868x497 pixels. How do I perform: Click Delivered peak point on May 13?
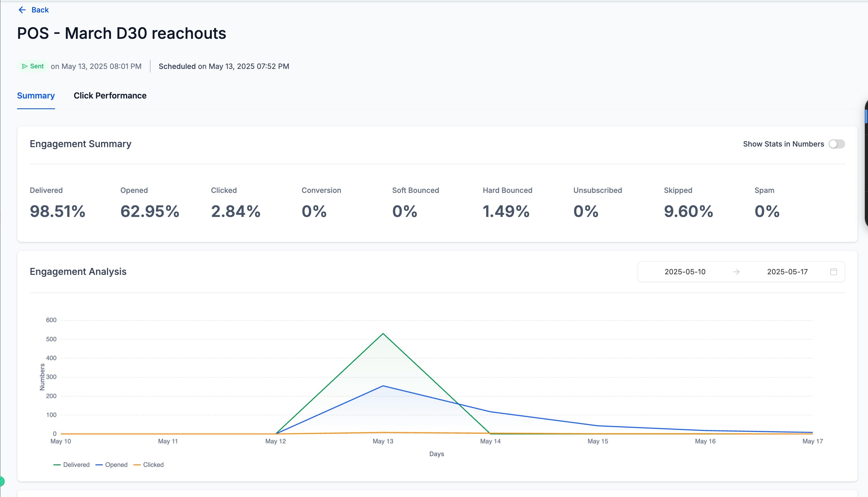tap(383, 333)
